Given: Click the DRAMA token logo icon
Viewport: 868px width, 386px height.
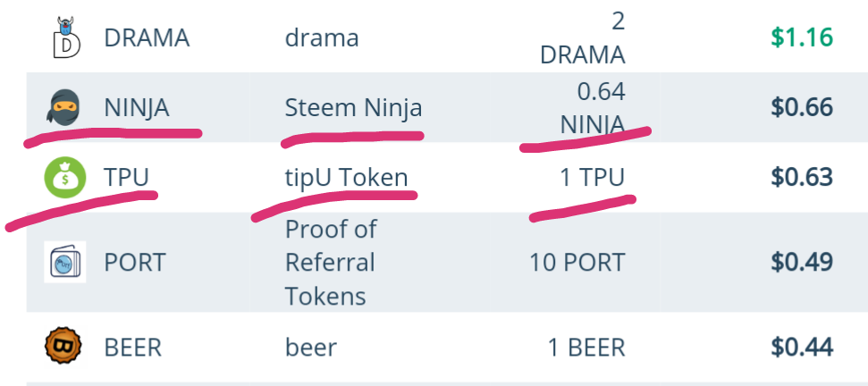Looking at the screenshot, I should (x=64, y=38).
